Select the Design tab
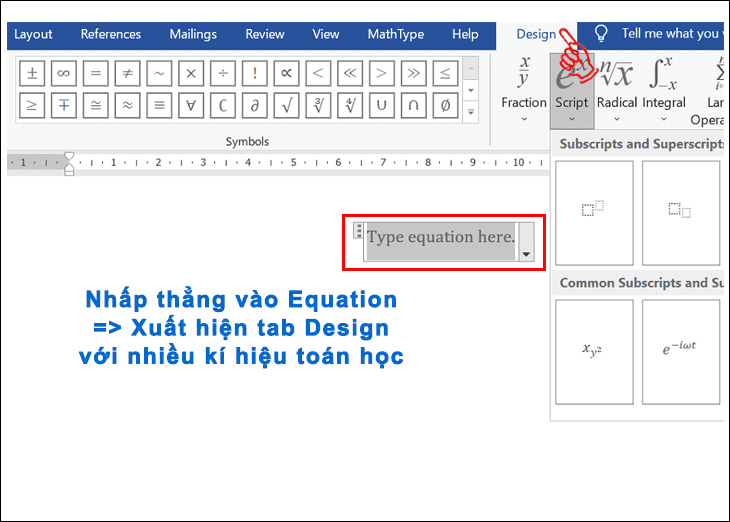The image size is (730, 522). click(x=536, y=34)
